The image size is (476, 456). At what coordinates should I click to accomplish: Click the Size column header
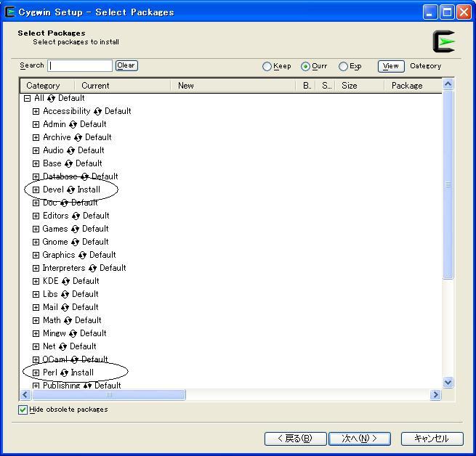(x=359, y=86)
